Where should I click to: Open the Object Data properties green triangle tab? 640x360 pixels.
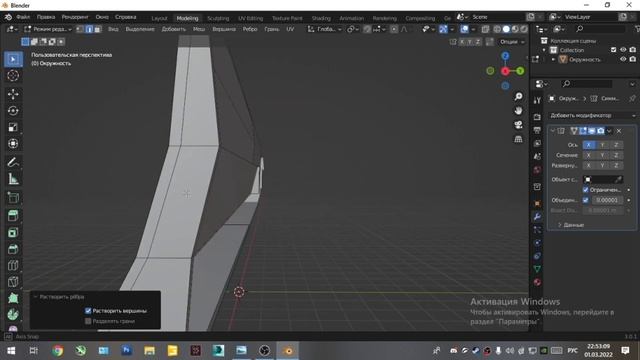[537, 269]
